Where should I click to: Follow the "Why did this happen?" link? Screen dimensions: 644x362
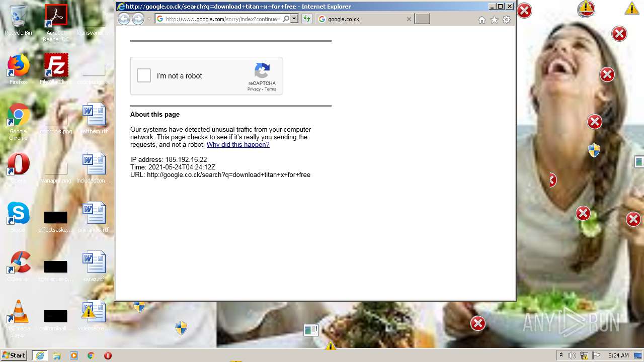[238, 144]
